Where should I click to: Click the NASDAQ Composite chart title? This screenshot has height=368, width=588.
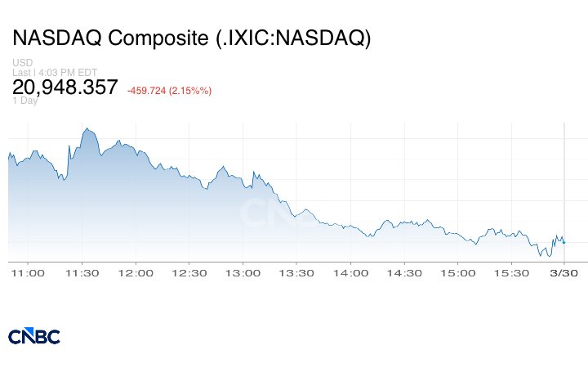(x=192, y=38)
